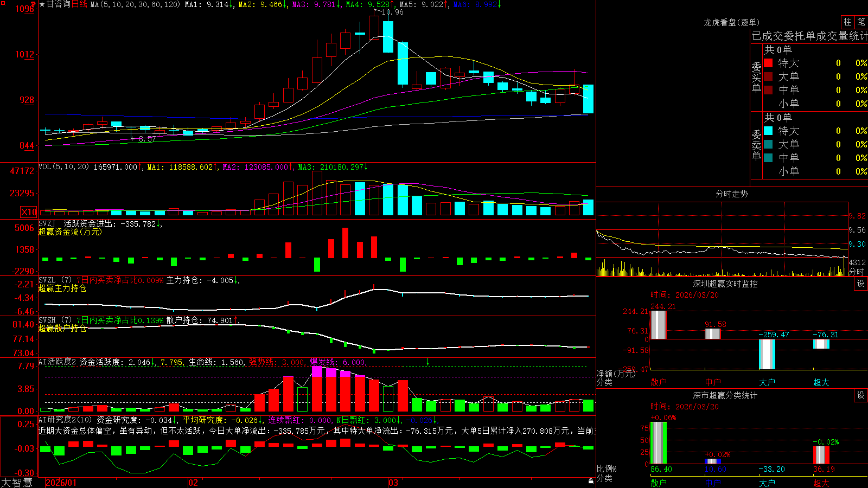The image size is (868, 488).
Task: Select the 大户 bar valued -259.47
Action: [x=767, y=354]
